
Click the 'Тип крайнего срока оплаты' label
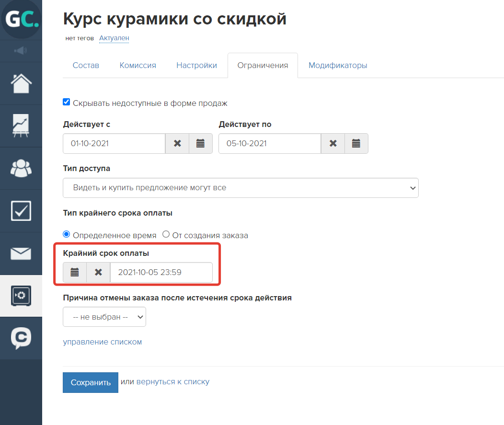click(118, 213)
